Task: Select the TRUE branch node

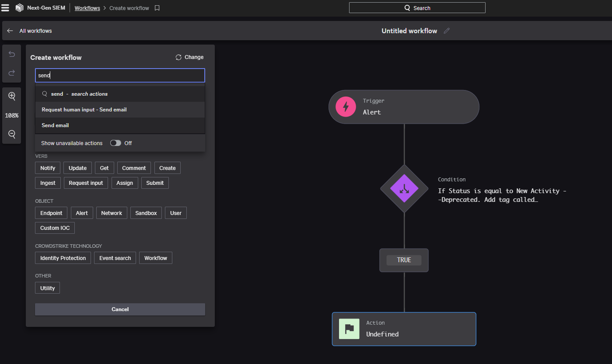Action: pyautogui.click(x=404, y=260)
